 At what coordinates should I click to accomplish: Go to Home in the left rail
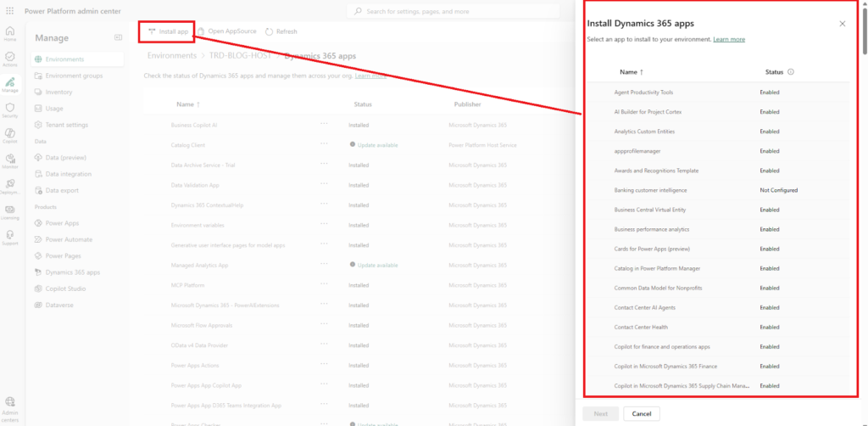10,36
